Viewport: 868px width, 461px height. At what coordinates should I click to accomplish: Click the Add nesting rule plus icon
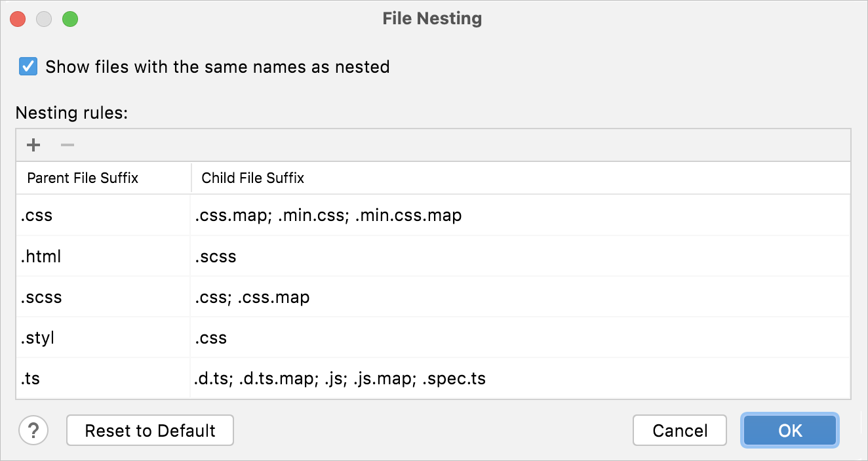tap(33, 144)
